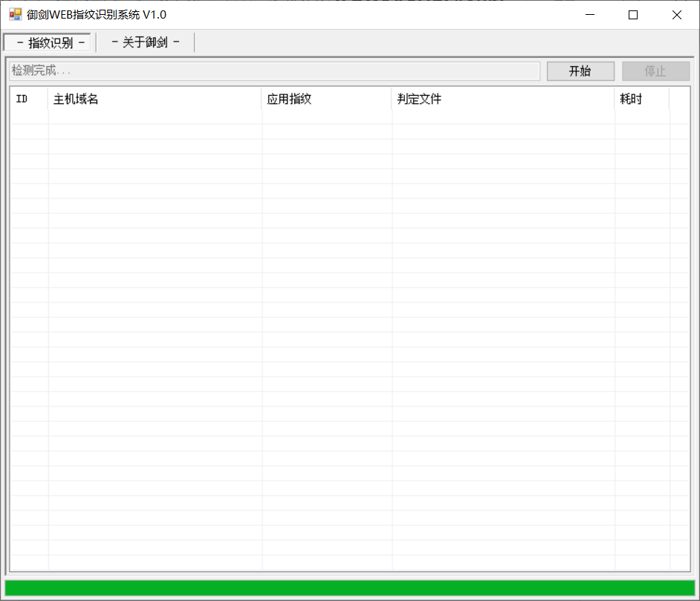Open the 关于御剑 tab
The height and width of the screenshot is (601, 700).
point(146,42)
